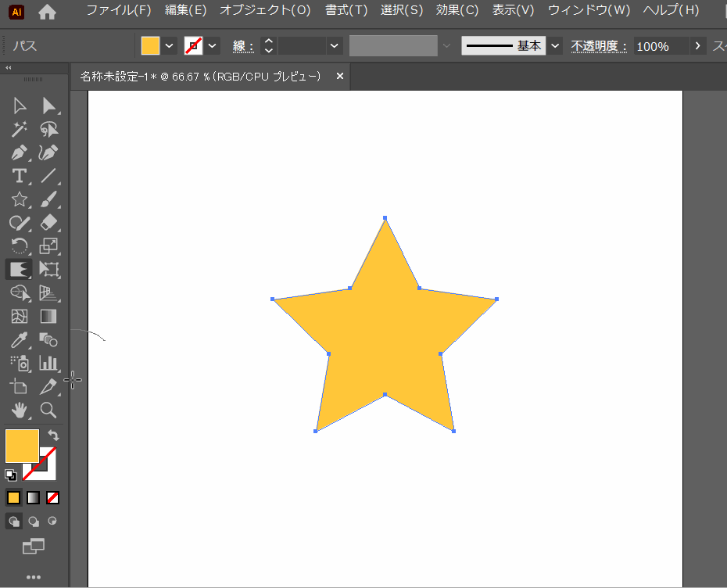Screen dimensions: 727x588
Task: Enable Draw Inside mode
Action: point(52,521)
